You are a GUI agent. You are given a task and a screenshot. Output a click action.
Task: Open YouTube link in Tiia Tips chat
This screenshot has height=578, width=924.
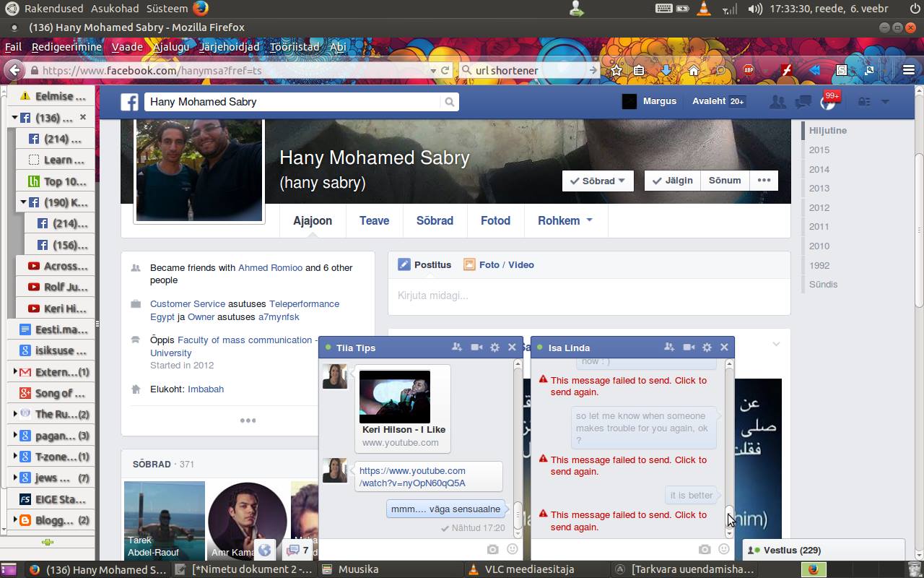pyautogui.click(x=412, y=477)
